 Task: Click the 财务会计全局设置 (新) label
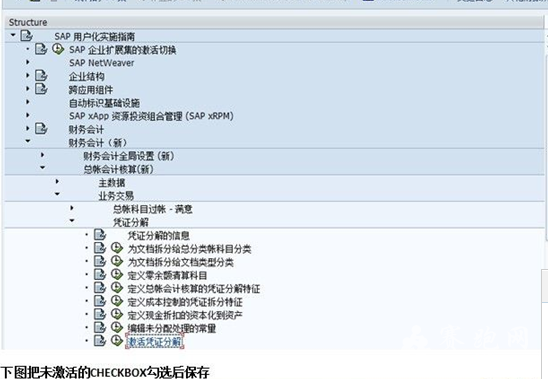click(129, 156)
